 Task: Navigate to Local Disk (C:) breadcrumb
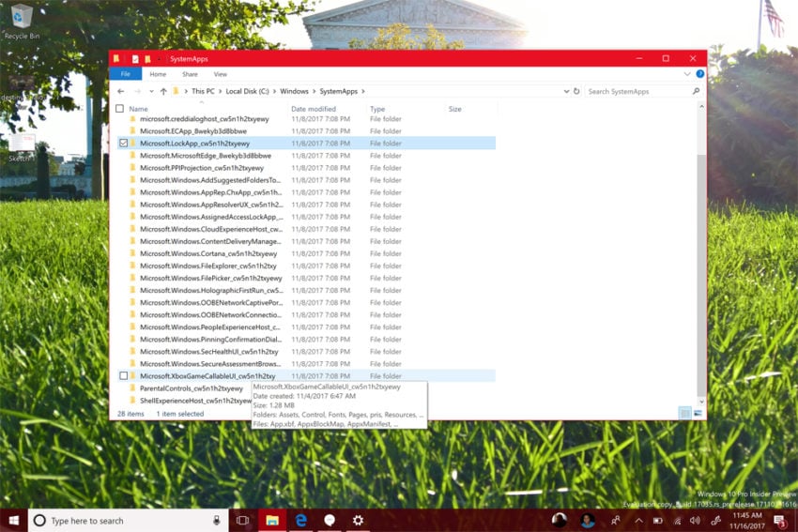tap(247, 92)
